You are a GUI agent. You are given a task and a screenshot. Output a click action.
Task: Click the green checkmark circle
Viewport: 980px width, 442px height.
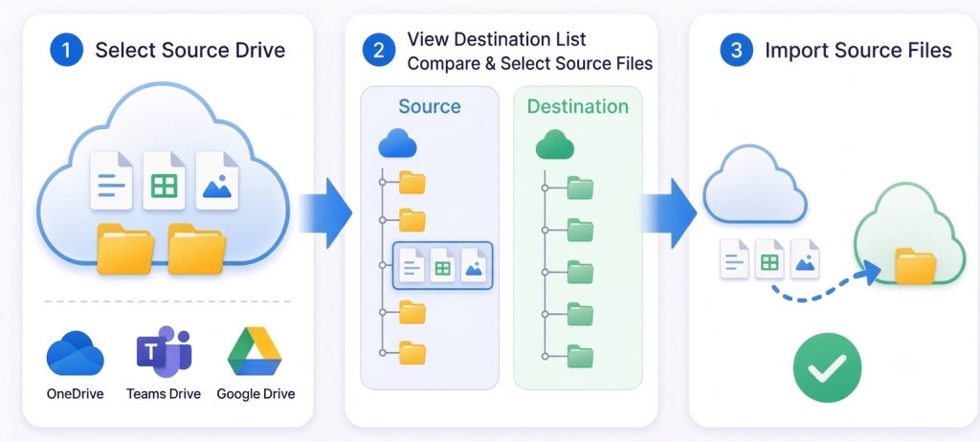[827, 367]
